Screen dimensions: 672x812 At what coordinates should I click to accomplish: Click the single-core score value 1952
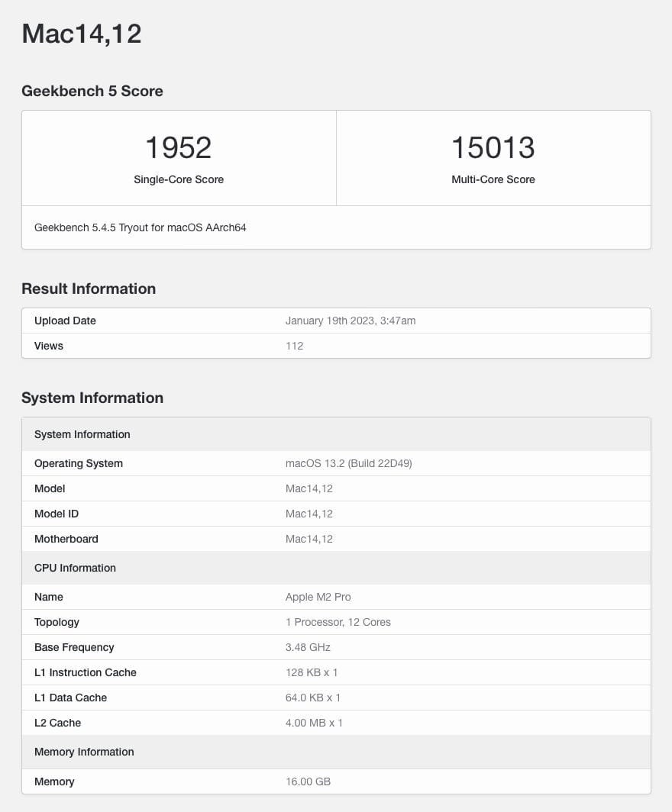[179, 147]
